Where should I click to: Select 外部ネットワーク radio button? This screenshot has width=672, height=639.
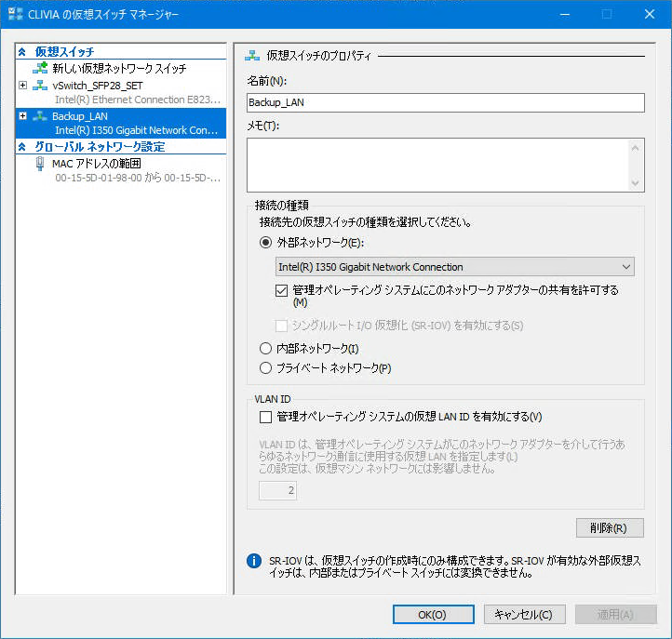click(265, 243)
